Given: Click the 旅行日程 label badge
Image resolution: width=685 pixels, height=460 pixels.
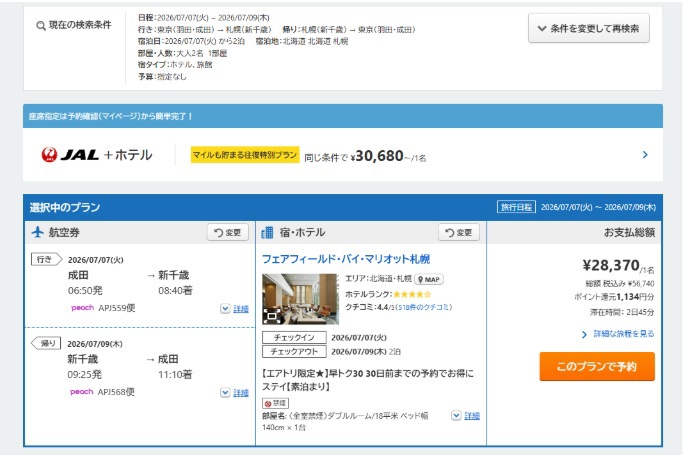Looking at the screenshot, I should 516,207.
